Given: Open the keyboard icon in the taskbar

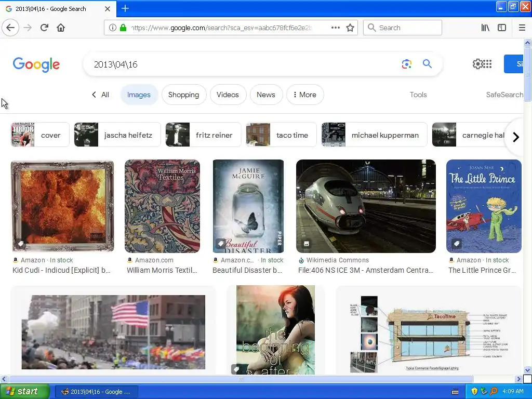Looking at the screenshot, I should click(455, 392).
